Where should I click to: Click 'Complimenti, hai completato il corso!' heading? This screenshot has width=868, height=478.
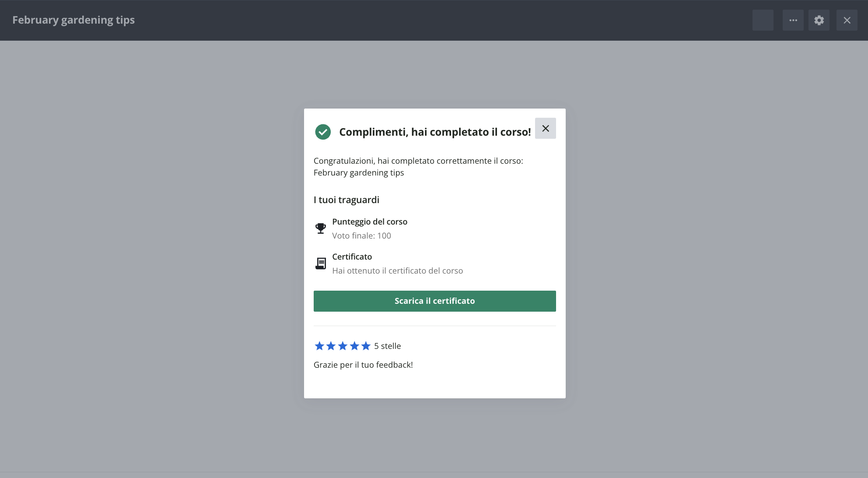(x=435, y=132)
